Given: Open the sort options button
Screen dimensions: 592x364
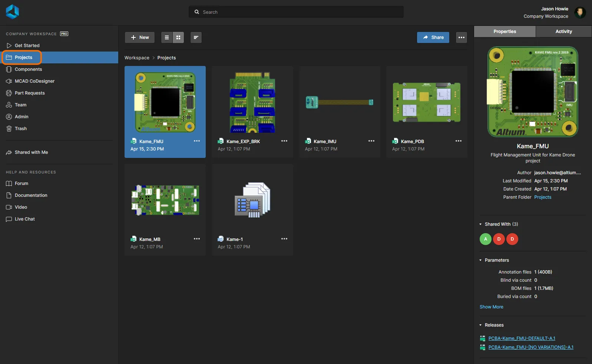Looking at the screenshot, I should point(196,37).
